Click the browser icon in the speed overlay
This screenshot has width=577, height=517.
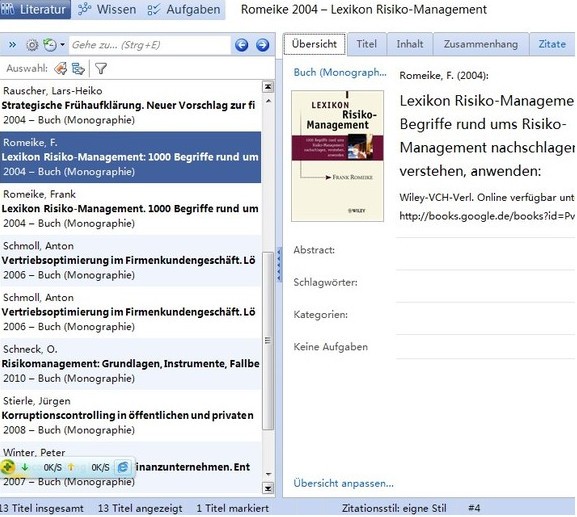pos(123,467)
